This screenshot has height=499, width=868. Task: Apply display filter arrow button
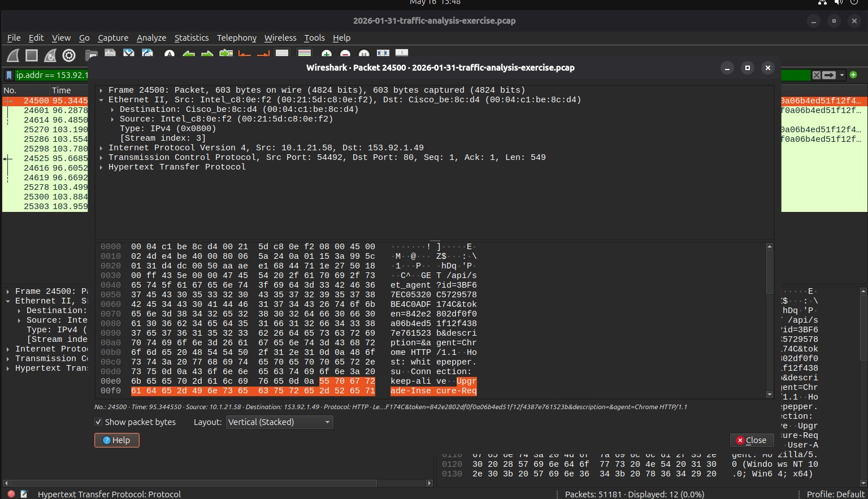tap(829, 75)
